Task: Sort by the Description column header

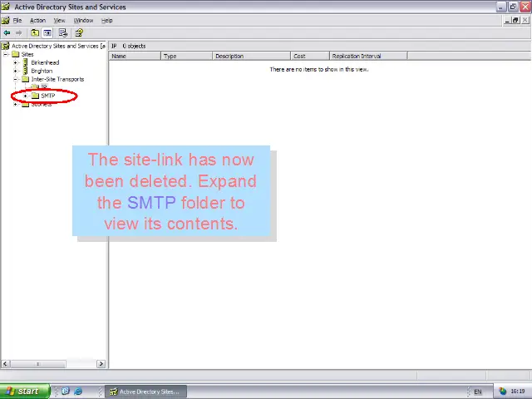Action: tap(251, 56)
